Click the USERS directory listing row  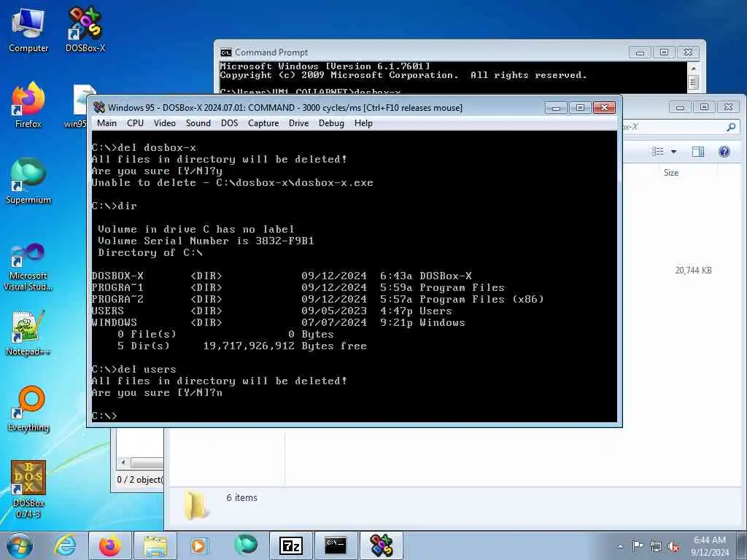[x=271, y=311]
